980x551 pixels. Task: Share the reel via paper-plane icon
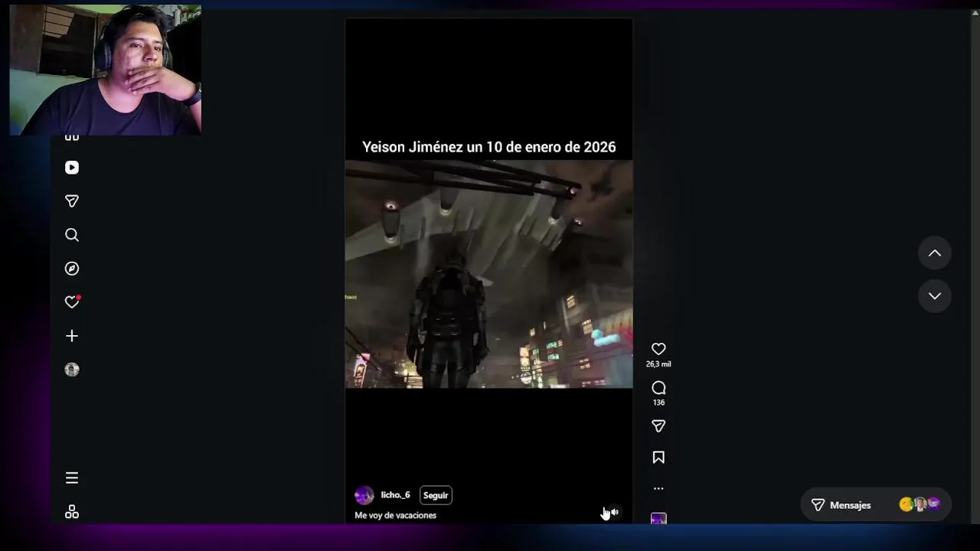point(658,426)
